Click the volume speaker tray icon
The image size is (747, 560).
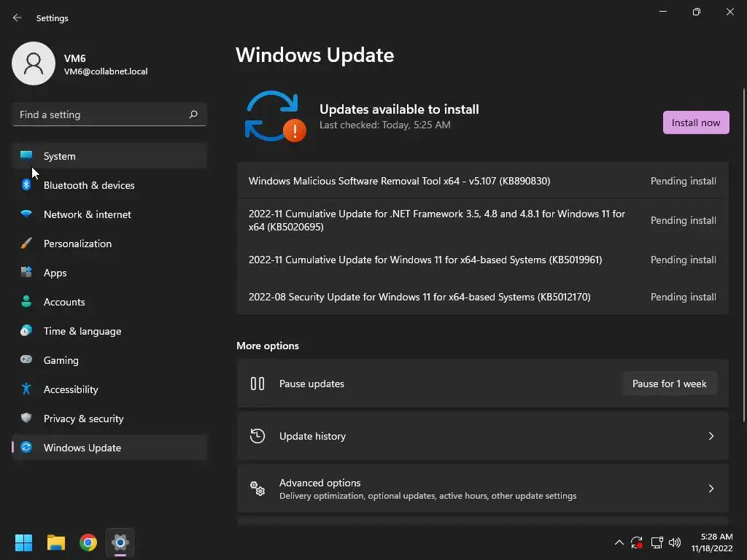675,542
